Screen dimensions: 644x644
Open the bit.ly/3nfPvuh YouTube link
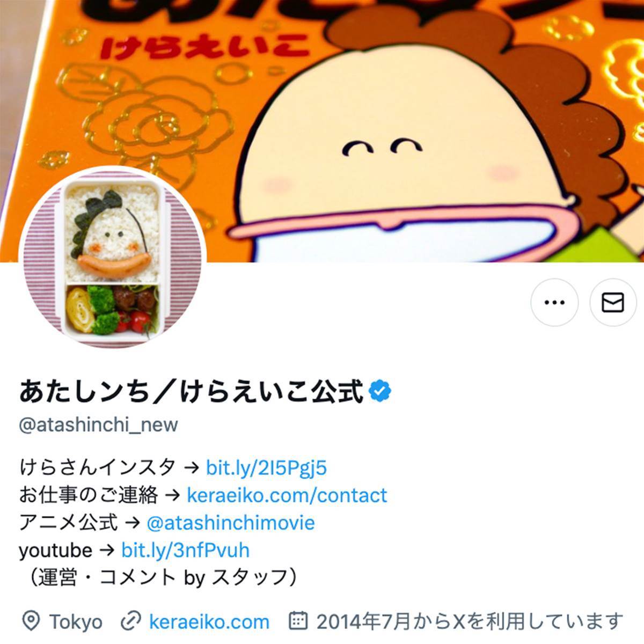185,550
